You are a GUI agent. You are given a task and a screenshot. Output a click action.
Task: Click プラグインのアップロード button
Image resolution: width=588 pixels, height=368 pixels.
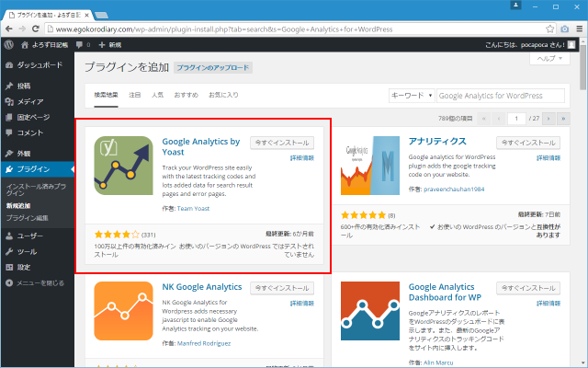point(213,67)
